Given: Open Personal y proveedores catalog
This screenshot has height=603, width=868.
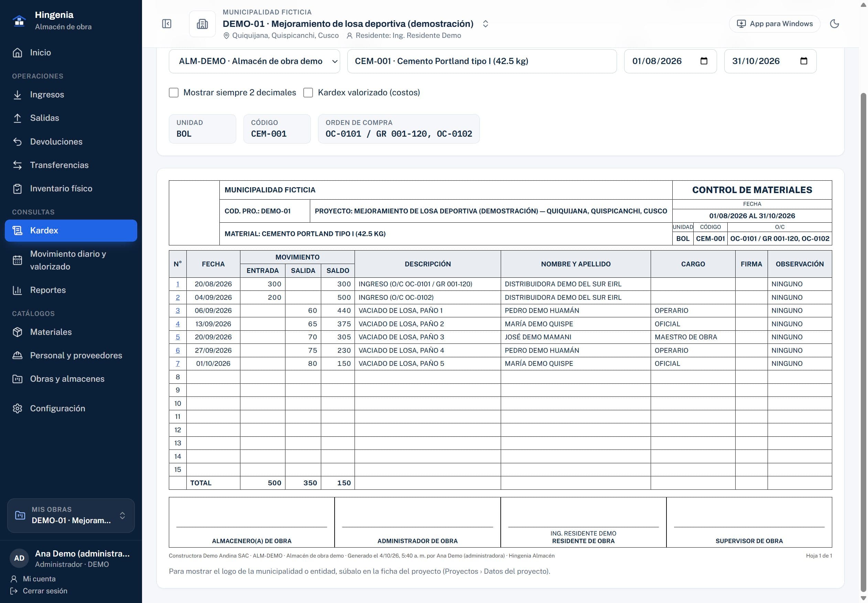Looking at the screenshot, I should pos(71,356).
